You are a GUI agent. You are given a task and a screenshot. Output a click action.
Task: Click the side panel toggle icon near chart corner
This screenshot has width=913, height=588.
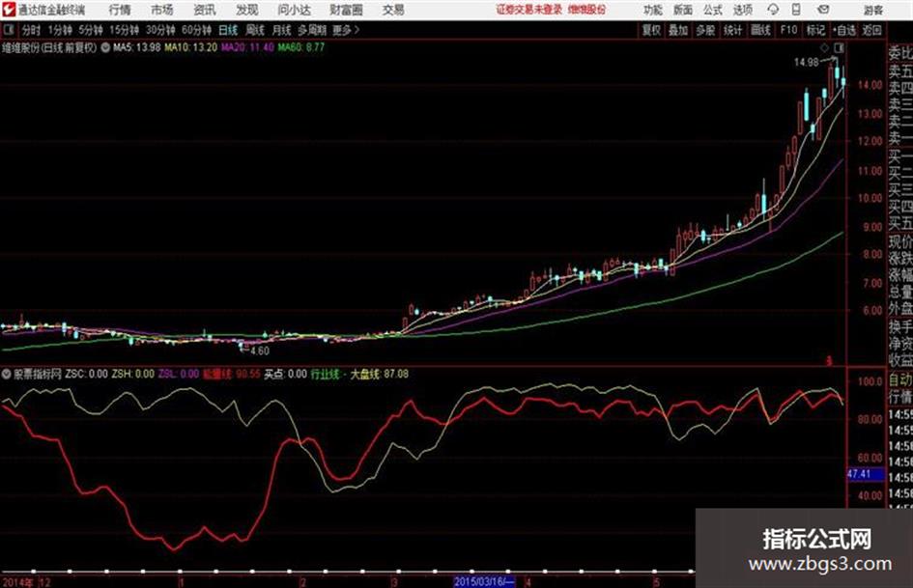point(839,47)
